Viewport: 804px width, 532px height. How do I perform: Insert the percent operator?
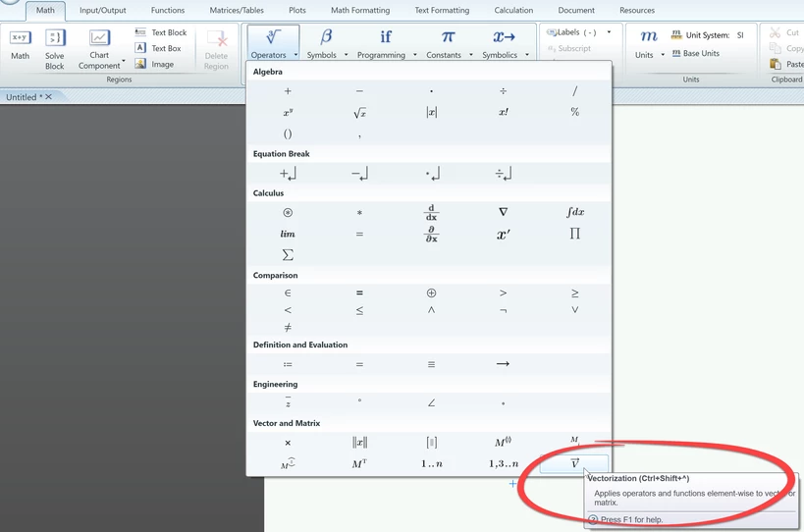coord(575,112)
